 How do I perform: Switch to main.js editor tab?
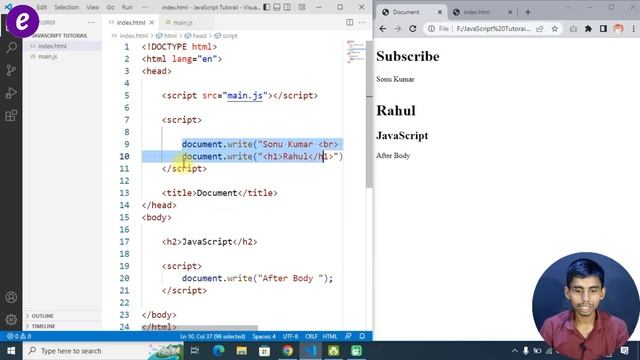click(182, 22)
